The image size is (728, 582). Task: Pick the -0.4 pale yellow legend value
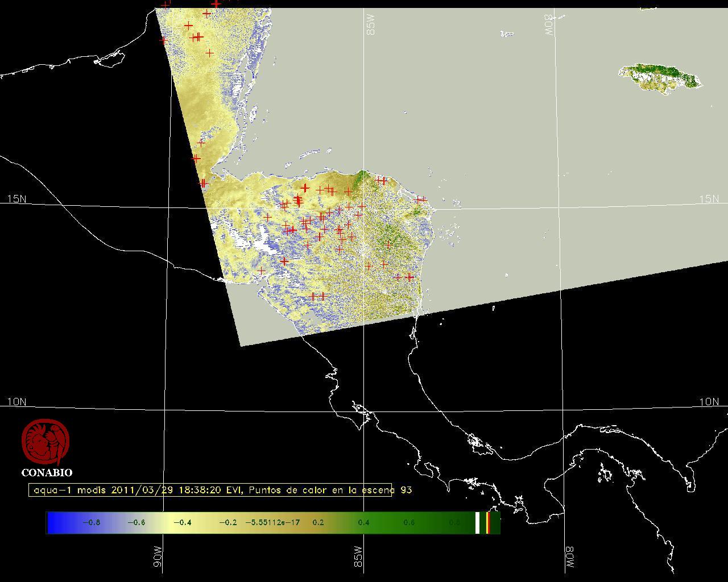(x=182, y=522)
